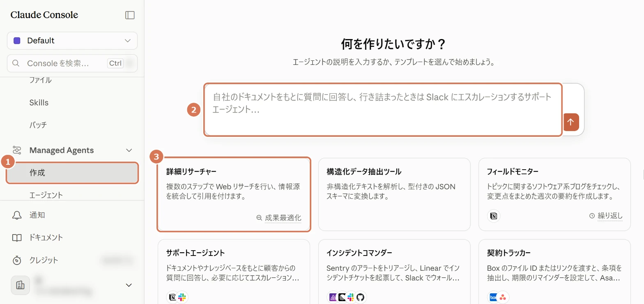Screen dimensions: 644x304
Task: Expand the account menu chevron
Action: [x=129, y=285]
